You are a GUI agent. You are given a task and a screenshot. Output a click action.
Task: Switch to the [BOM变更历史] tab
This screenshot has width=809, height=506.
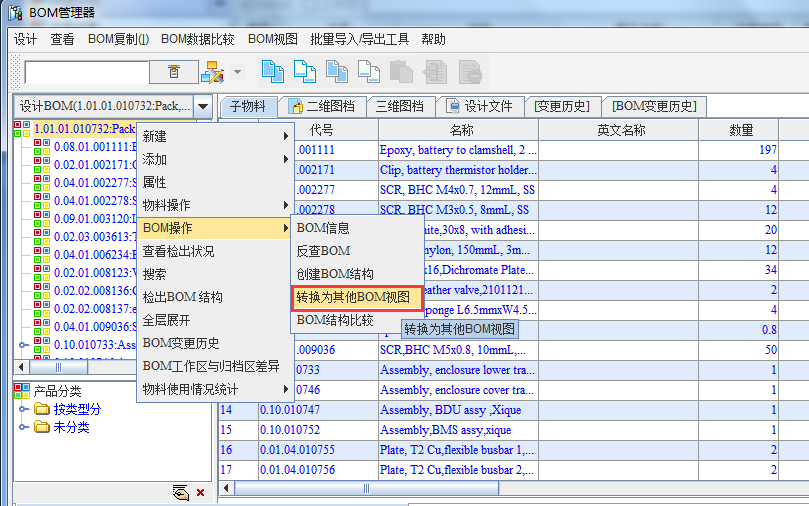click(x=654, y=106)
